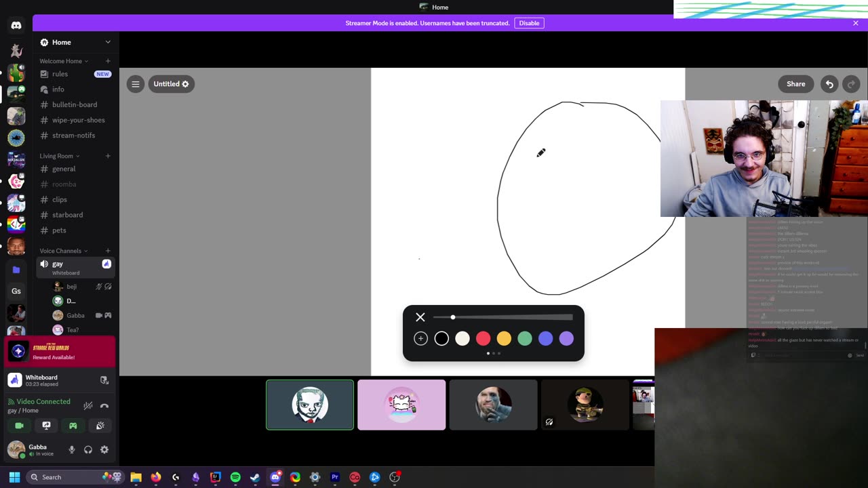Open the whiteboard hamburger menu
Screen dimensions: 868x488
pyautogui.click(x=136, y=84)
